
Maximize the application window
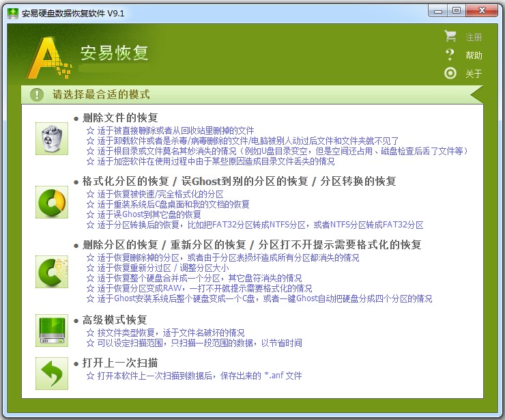[x=456, y=11]
